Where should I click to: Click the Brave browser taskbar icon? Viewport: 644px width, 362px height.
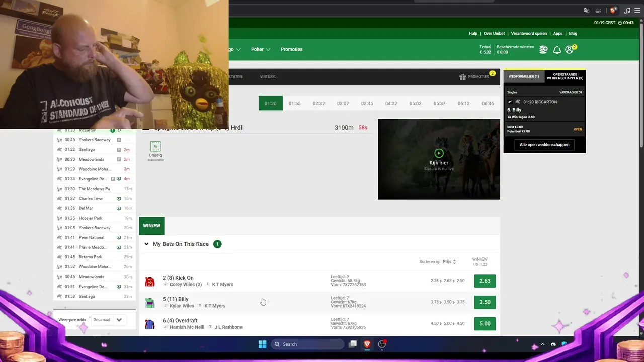pos(367,344)
